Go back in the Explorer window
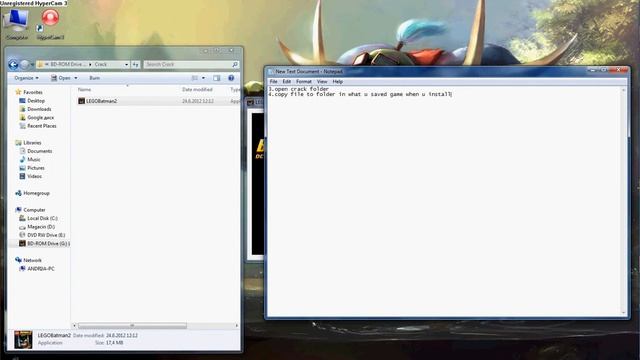 [x=13, y=64]
